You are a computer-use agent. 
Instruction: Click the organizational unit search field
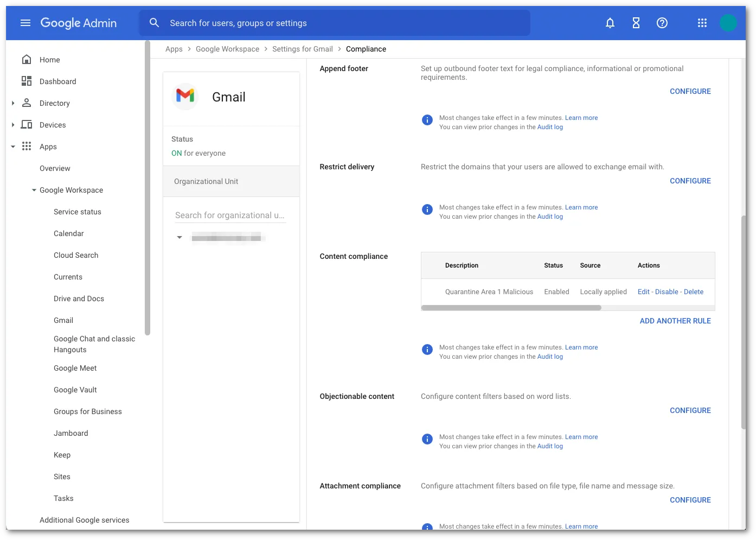pyautogui.click(x=230, y=215)
